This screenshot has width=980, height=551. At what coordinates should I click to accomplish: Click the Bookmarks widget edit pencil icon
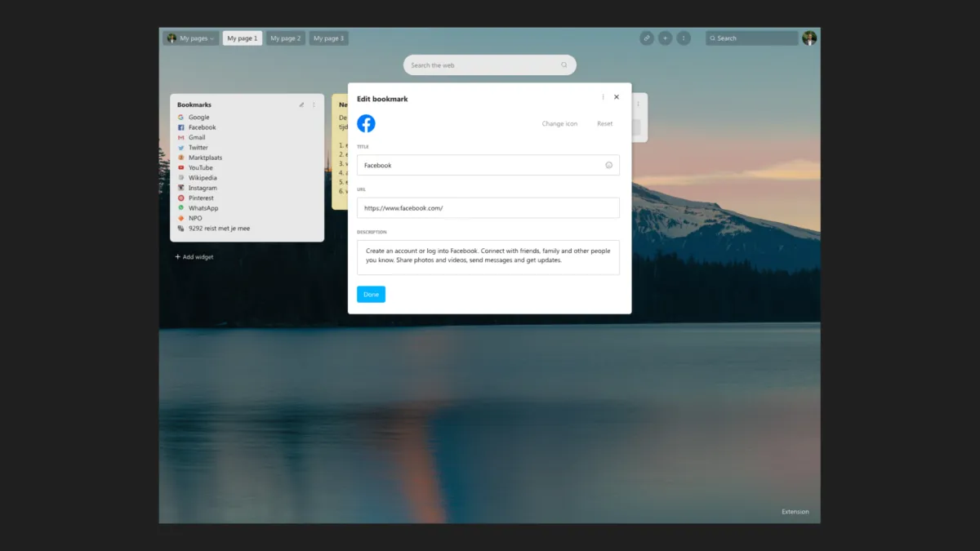pos(301,104)
